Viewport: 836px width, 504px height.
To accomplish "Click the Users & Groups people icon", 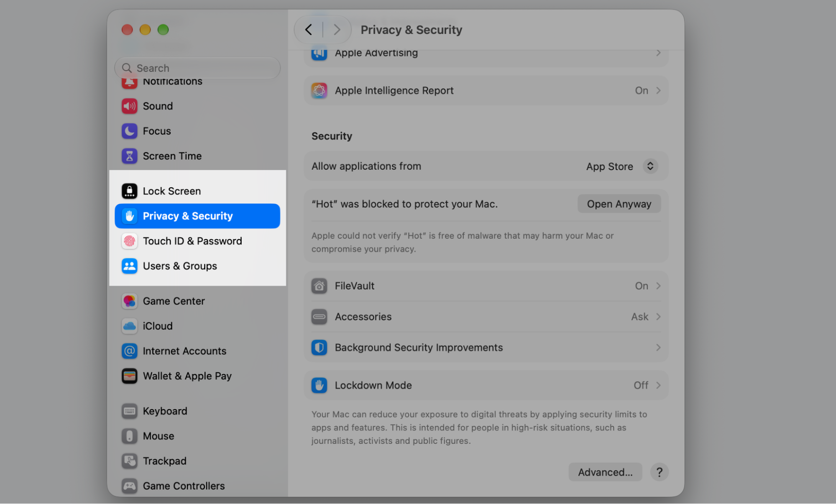I will click(x=129, y=266).
